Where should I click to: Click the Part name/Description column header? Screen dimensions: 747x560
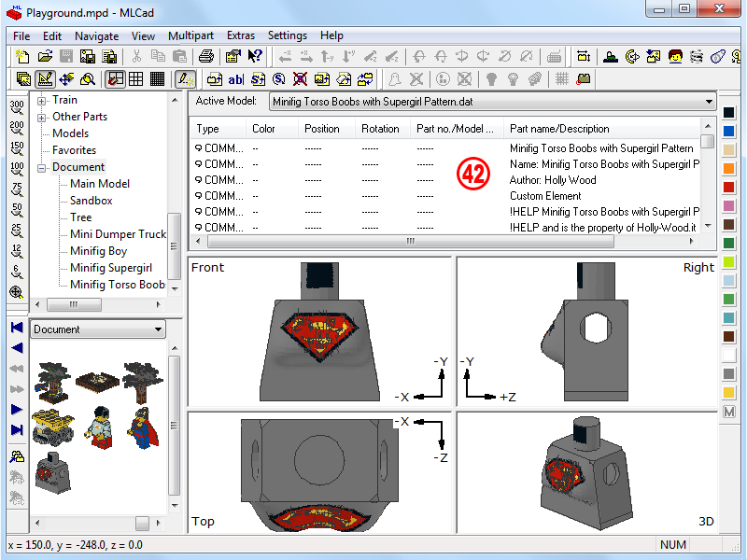pos(602,129)
